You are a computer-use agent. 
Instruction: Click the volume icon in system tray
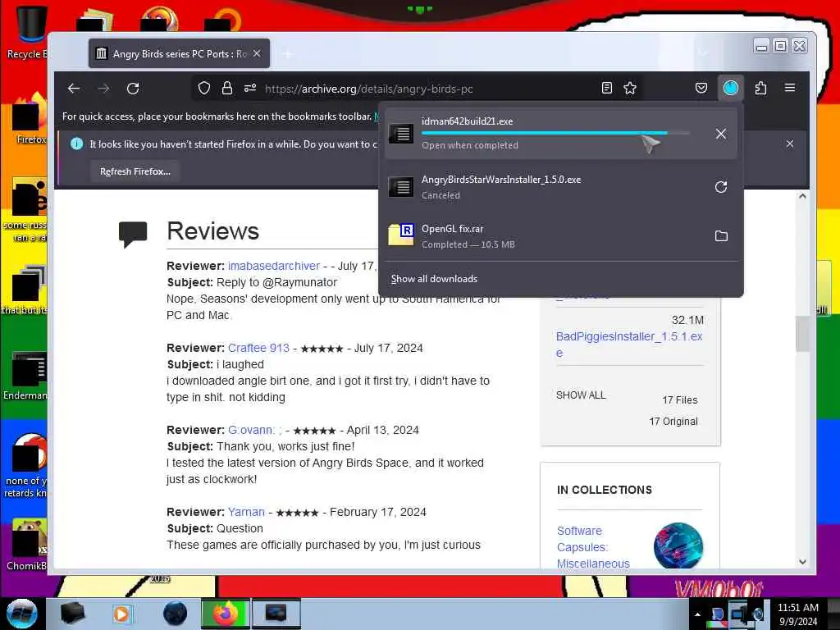pos(759,614)
